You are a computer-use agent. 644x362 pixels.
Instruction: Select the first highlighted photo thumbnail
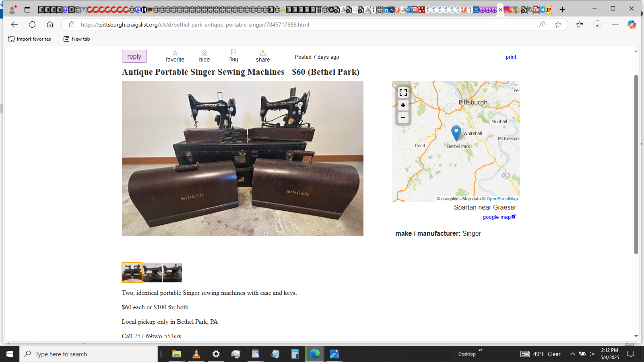[132, 273]
